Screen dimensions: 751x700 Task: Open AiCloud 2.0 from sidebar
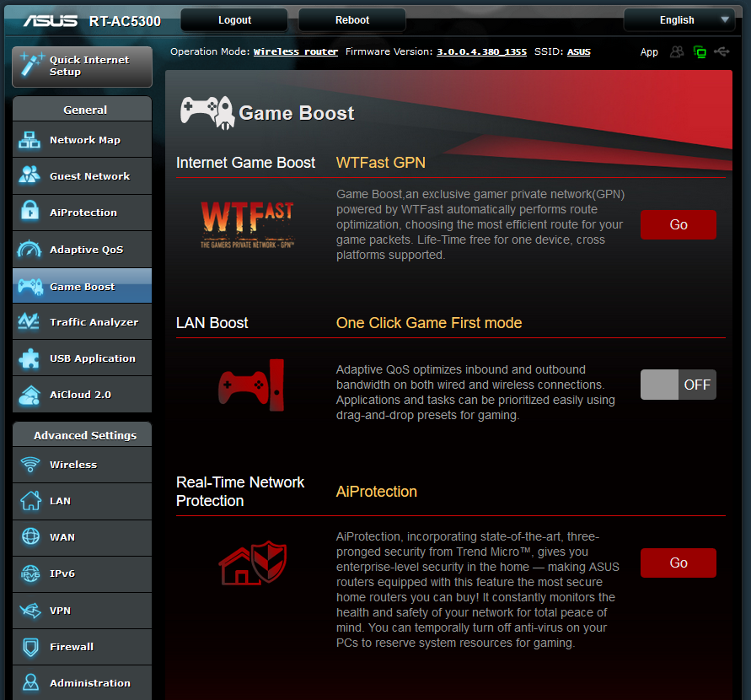click(82, 395)
